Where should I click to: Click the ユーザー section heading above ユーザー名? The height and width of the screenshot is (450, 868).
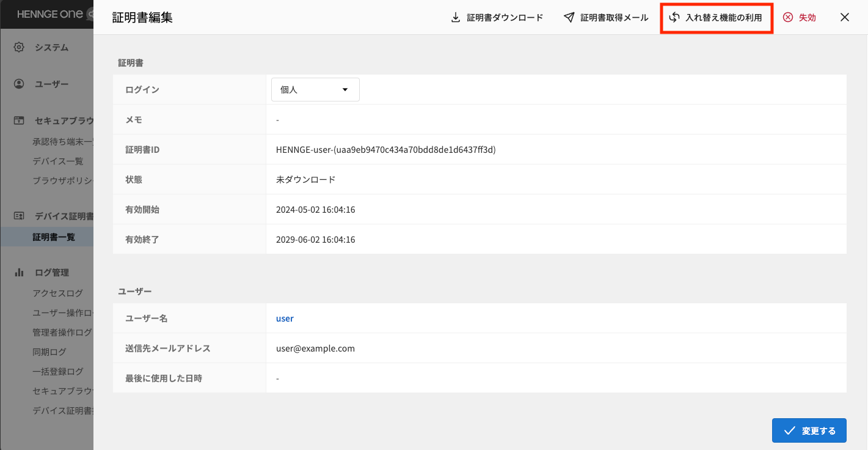(135, 291)
